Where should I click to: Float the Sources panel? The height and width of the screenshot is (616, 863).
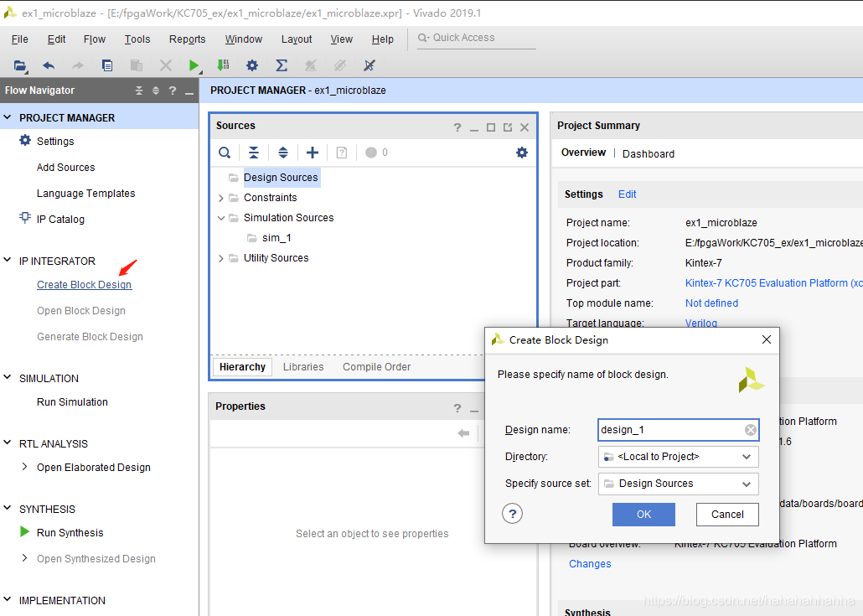pos(508,127)
